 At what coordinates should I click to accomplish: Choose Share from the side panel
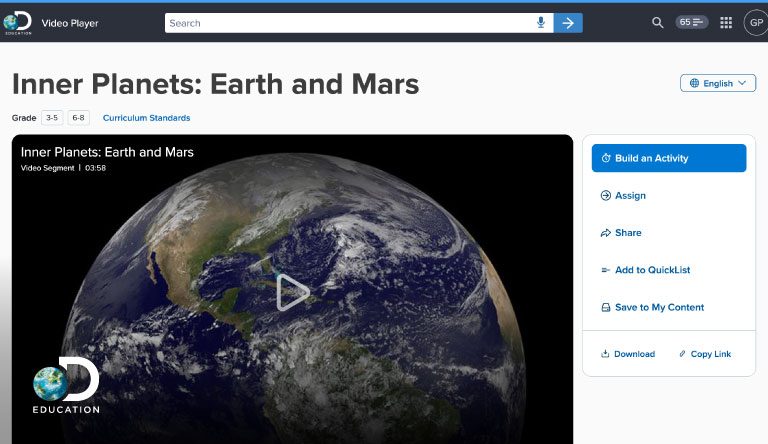627,233
